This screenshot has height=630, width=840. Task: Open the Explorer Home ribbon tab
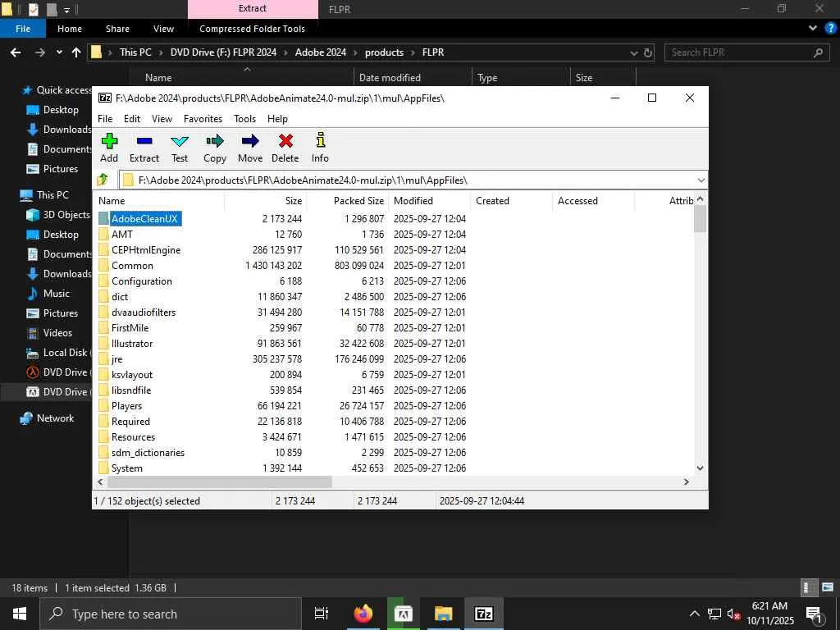[70, 29]
